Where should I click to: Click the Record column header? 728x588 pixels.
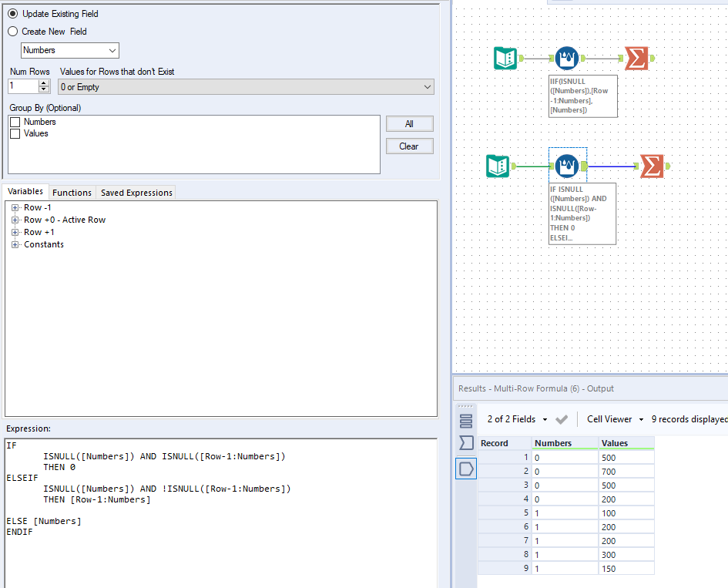coord(505,443)
